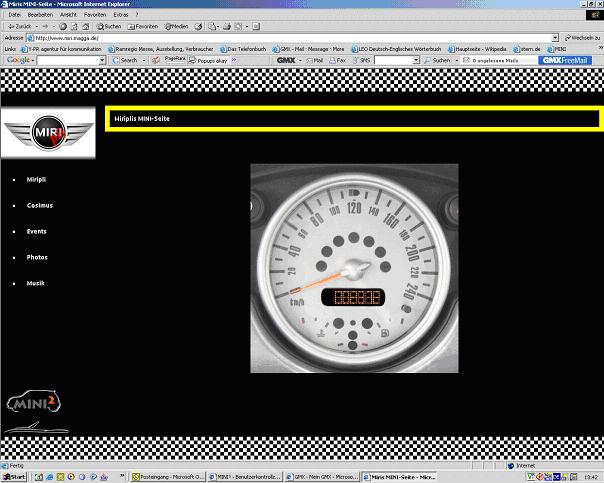Open the Extras menu
This screenshot has height=483, width=604.
[x=120, y=16]
